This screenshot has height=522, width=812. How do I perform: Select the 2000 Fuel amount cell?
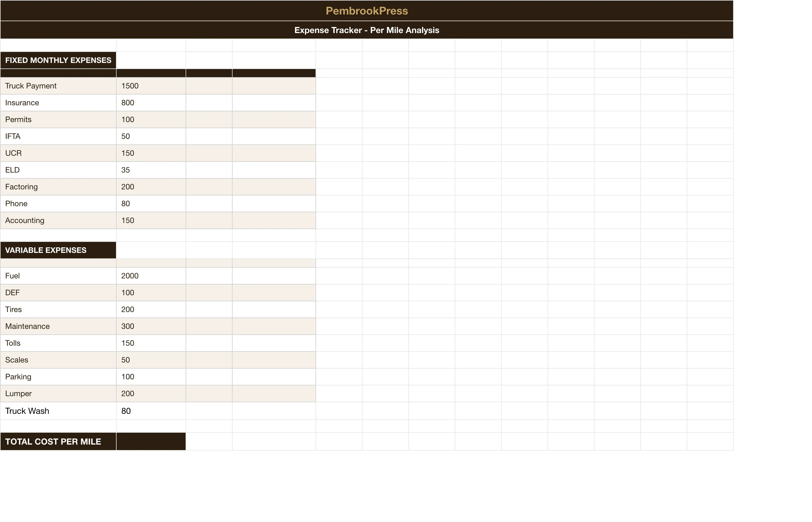tap(151, 276)
